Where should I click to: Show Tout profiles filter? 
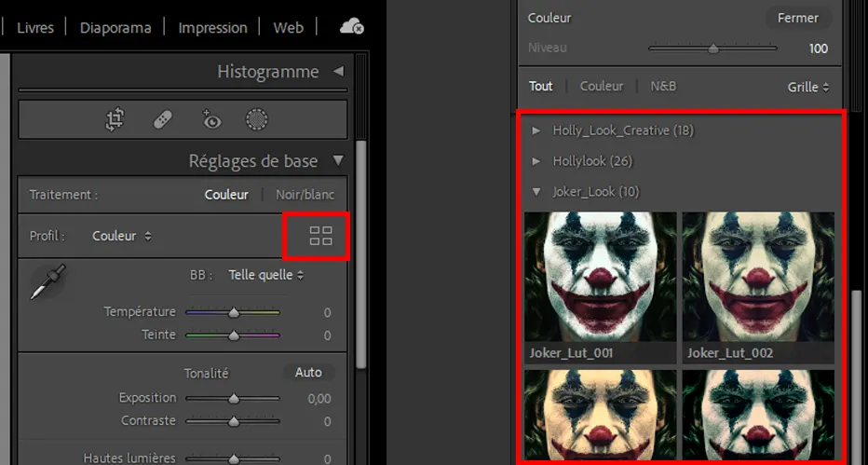pos(541,87)
